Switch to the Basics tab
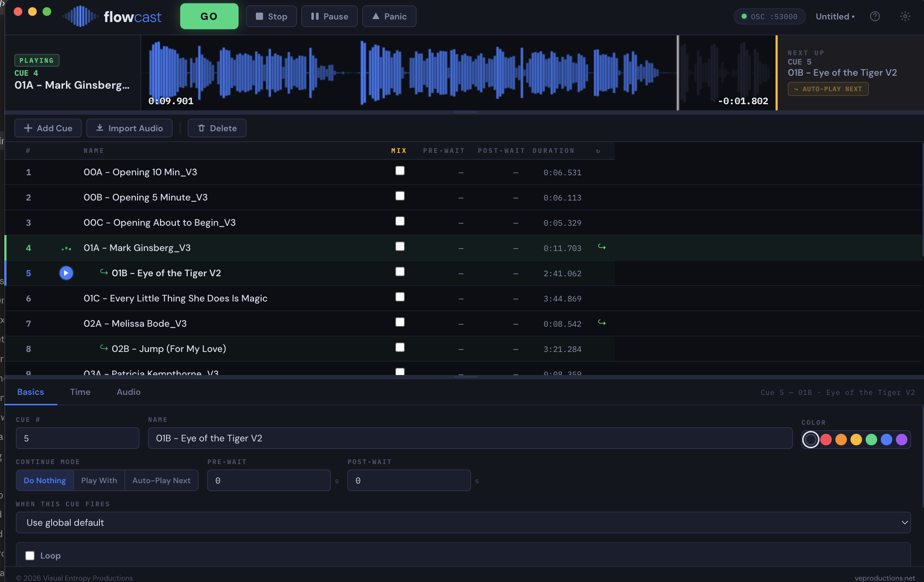 point(31,392)
